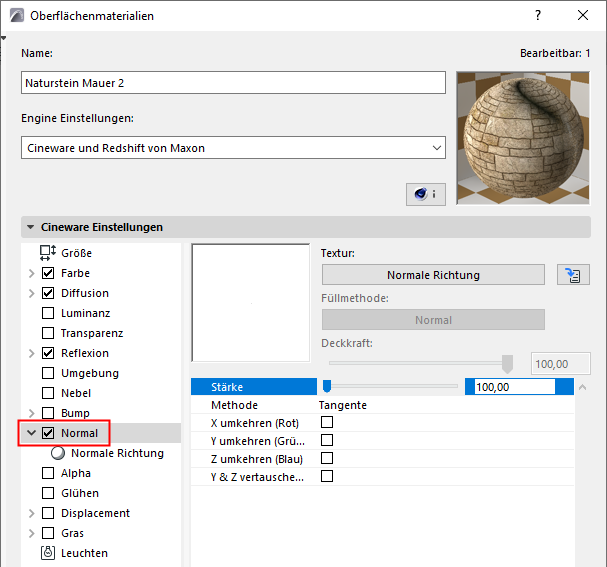This screenshot has width=607, height=567.
Task: Click the Leuchten lamp icon
Action: pos(48,553)
